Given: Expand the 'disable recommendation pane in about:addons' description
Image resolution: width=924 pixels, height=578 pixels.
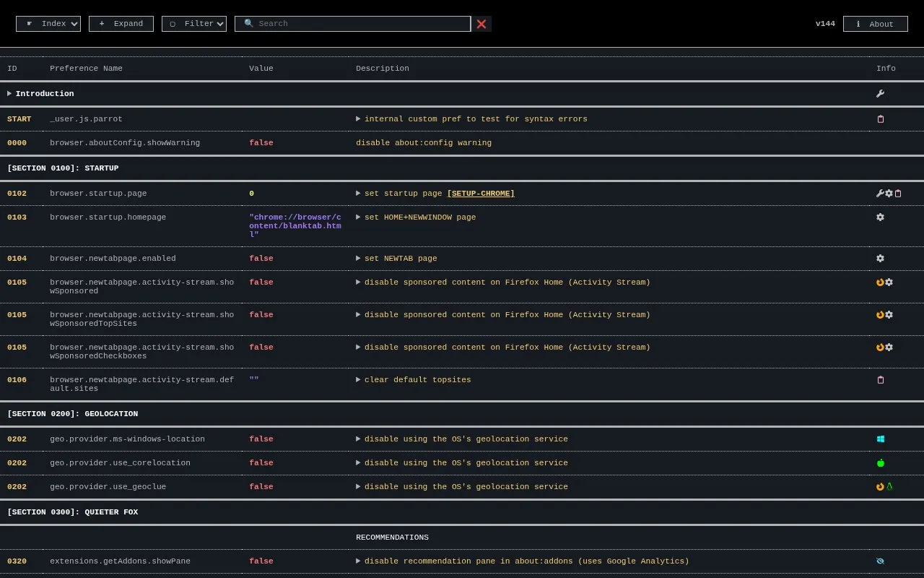Looking at the screenshot, I should click(x=358, y=561).
